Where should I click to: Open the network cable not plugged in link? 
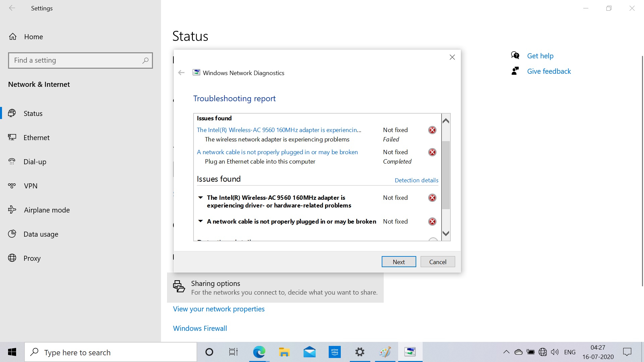[x=277, y=152]
